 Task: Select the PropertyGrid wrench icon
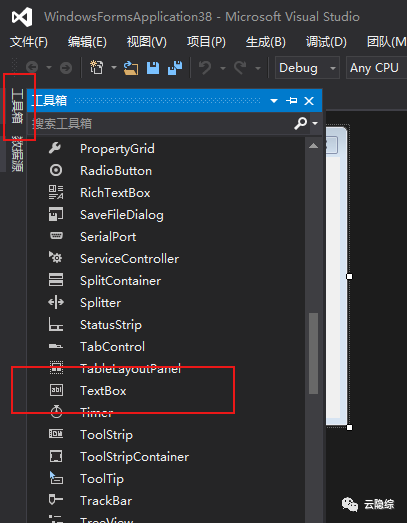pos(55,148)
